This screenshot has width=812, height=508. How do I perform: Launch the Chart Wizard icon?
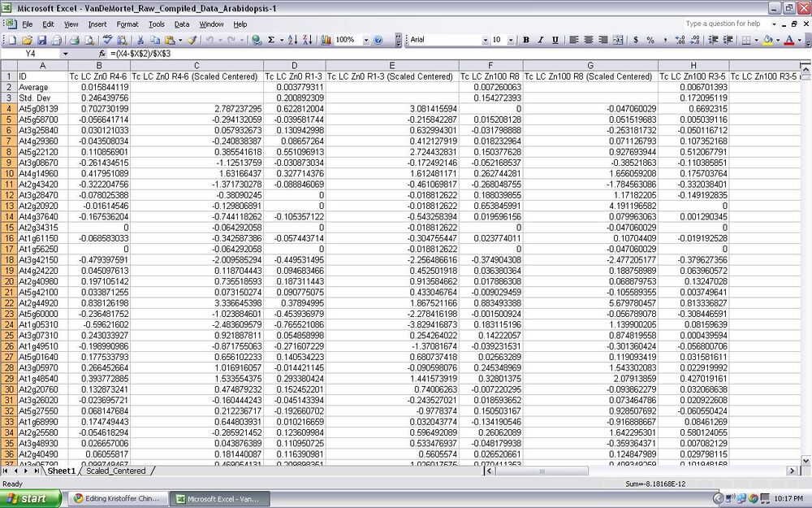(x=326, y=40)
